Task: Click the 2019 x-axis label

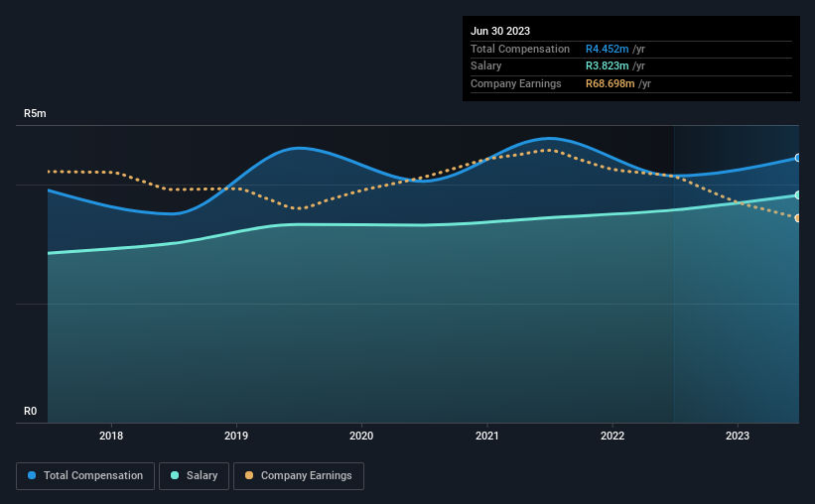Action: pyautogui.click(x=236, y=436)
